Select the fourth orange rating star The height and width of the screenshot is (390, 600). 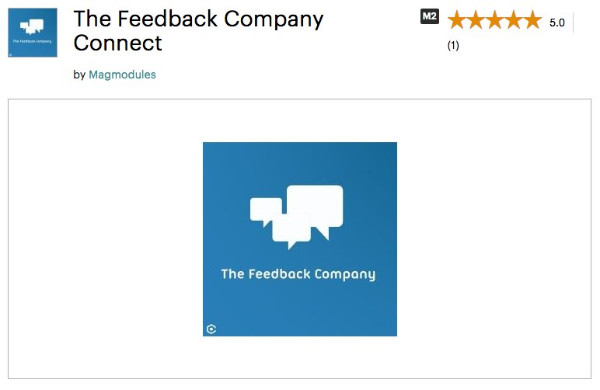(x=514, y=20)
